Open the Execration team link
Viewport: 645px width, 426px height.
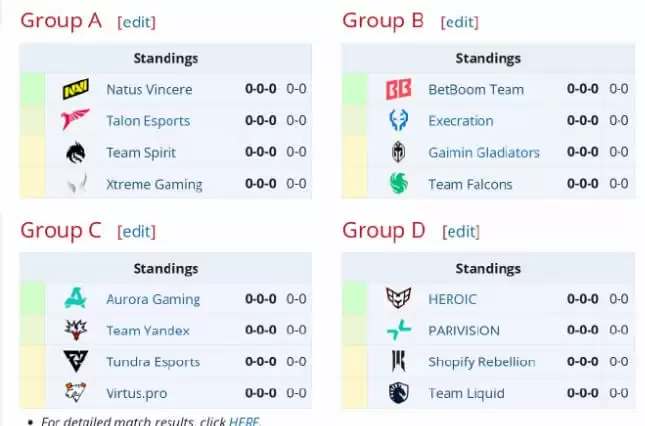pos(460,121)
